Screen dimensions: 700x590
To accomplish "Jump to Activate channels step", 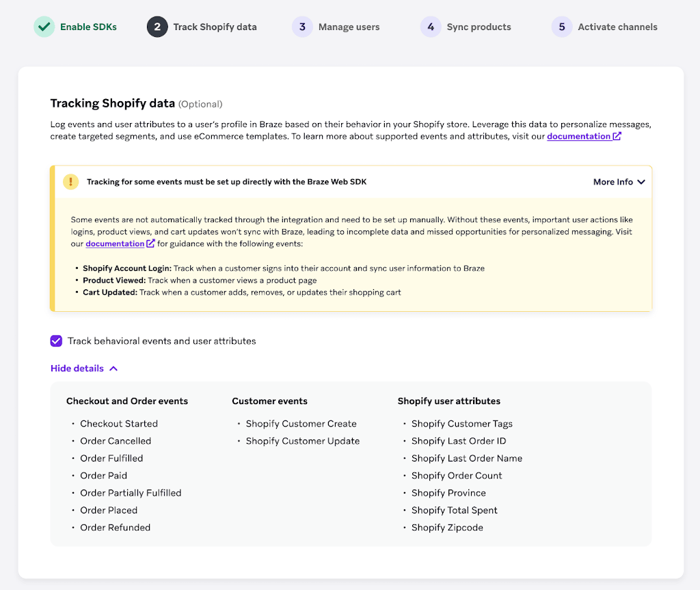I will (617, 27).
